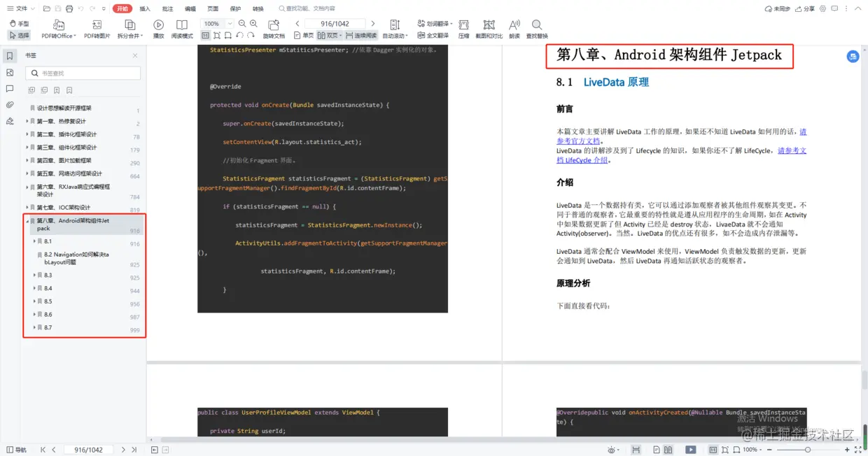Expand 第一章、热修复设计 bookmark
868x456 pixels.
pos(27,121)
